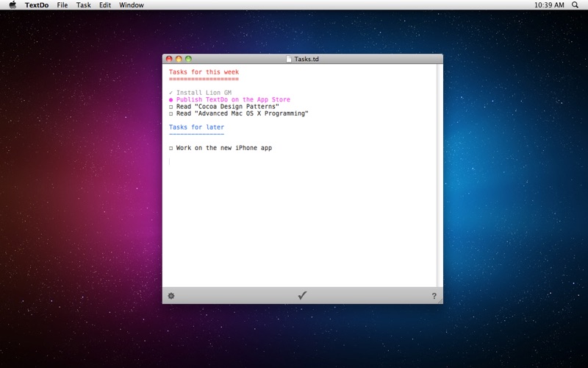Viewport: 588px width, 368px height.
Task: Click the vertical scrollbar track
Action: pyautogui.click(x=440, y=175)
